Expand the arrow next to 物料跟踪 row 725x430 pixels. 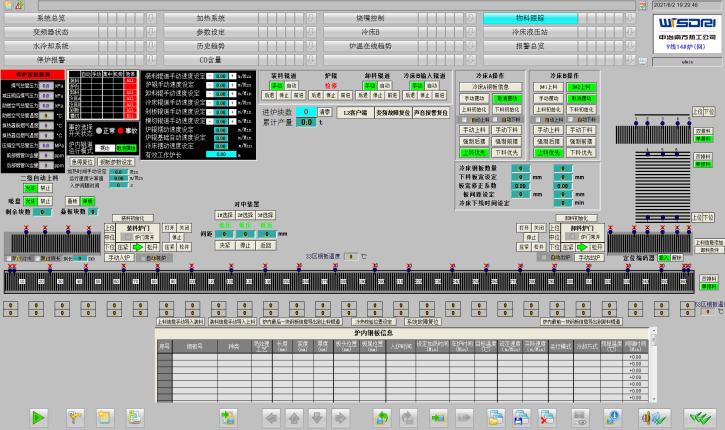pos(630,18)
